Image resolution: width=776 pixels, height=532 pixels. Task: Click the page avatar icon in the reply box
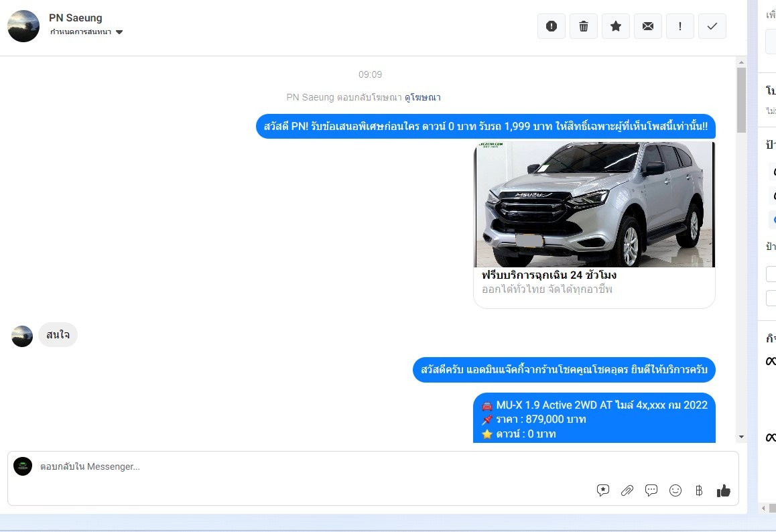[x=23, y=466]
